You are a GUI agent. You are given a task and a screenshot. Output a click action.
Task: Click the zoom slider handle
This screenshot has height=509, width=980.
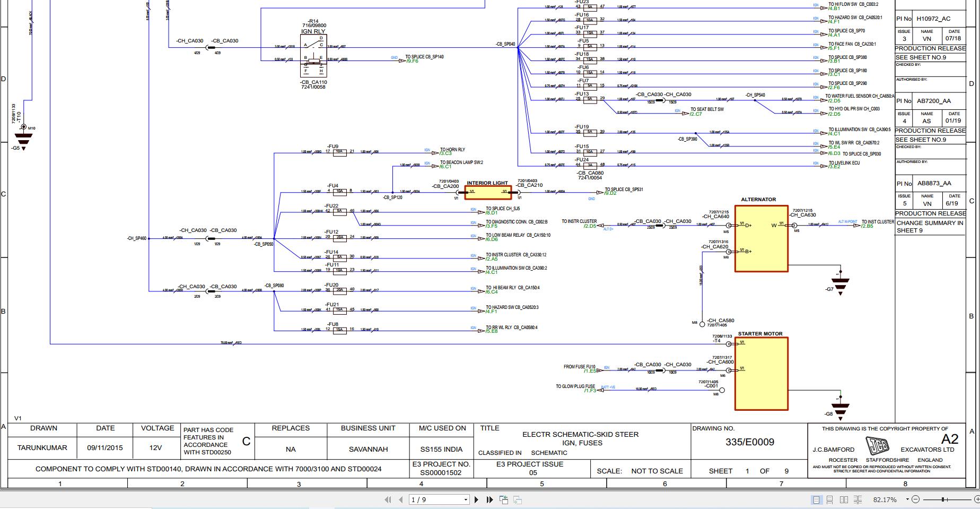tap(943, 499)
